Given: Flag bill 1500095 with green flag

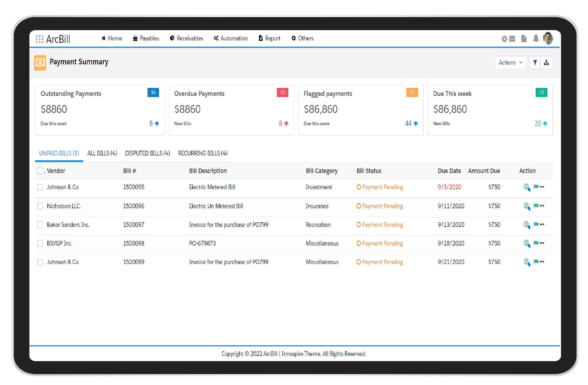Looking at the screenshot, I should click(536, 187).
